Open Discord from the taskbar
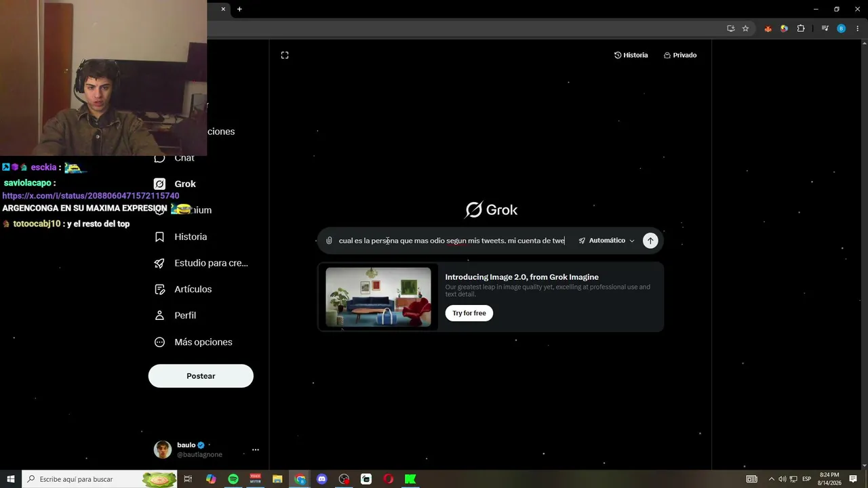 point(322,479)
